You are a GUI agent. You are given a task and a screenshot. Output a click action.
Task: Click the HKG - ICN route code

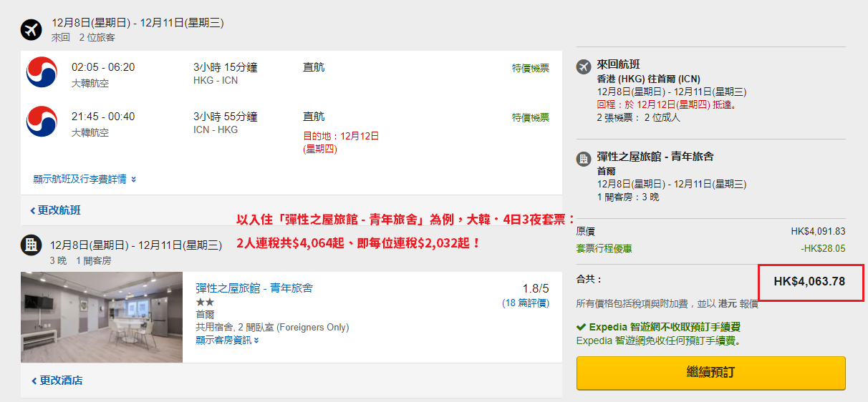[x=216, y=80]
